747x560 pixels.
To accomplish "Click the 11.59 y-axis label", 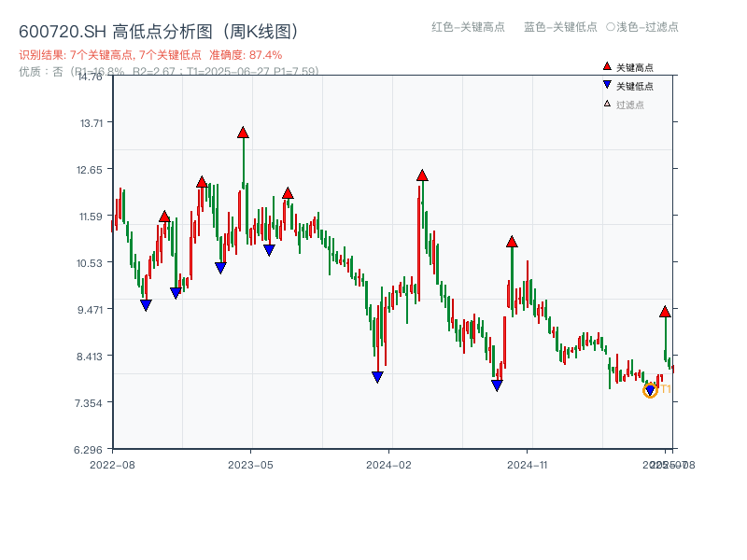I will click(91, 217).
